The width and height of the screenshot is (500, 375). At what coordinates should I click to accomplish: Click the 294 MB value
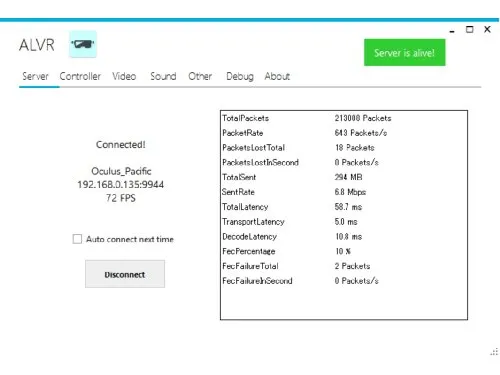pyautogui.click(x=348, y=177)
